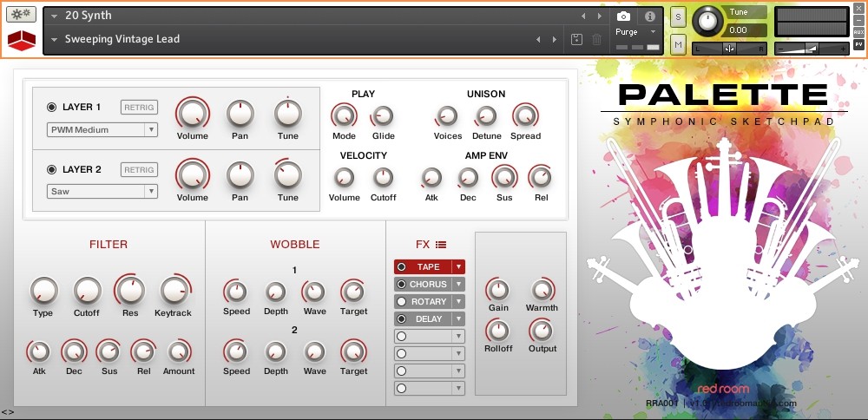The image size is (868, 420).
Task: Click the camera snapshot icon
Action: [623, 16]
